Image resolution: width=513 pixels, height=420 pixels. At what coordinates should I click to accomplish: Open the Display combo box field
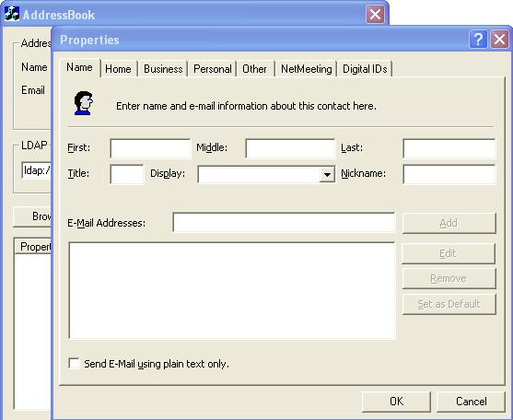coord(266,174)
